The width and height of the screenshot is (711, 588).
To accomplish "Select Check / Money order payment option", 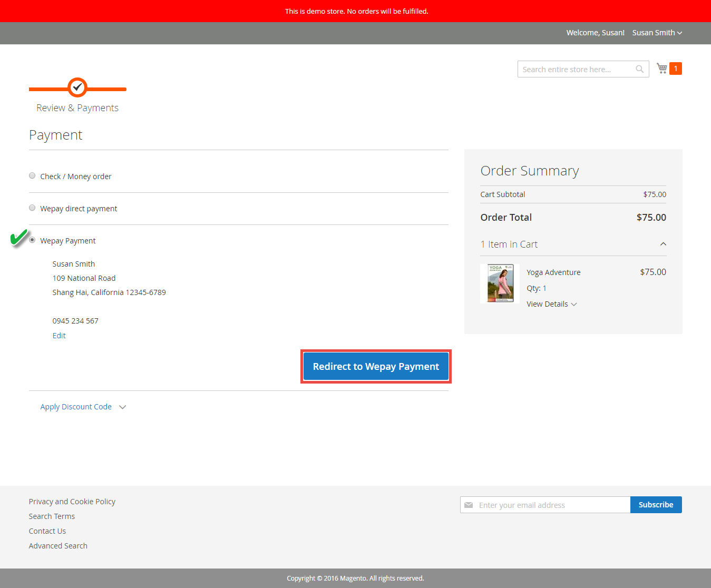I will click(x=32, y=176).
